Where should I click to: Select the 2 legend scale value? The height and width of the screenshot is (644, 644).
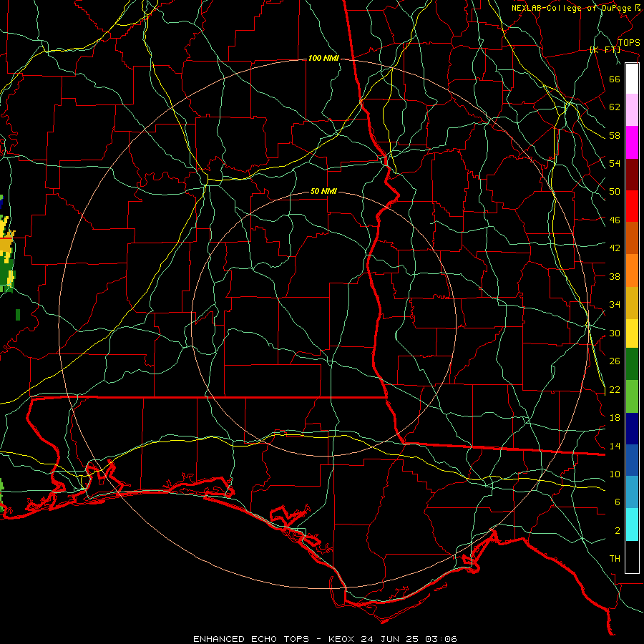[618, 531]
